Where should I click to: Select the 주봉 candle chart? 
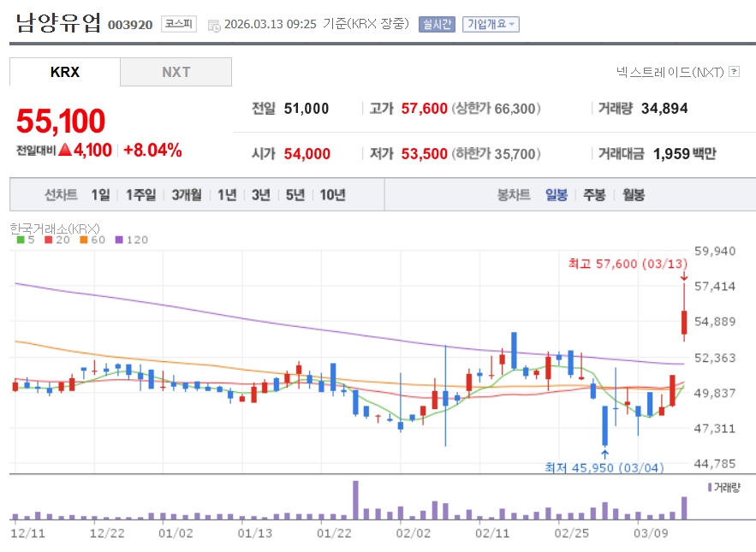pos(594,195)
